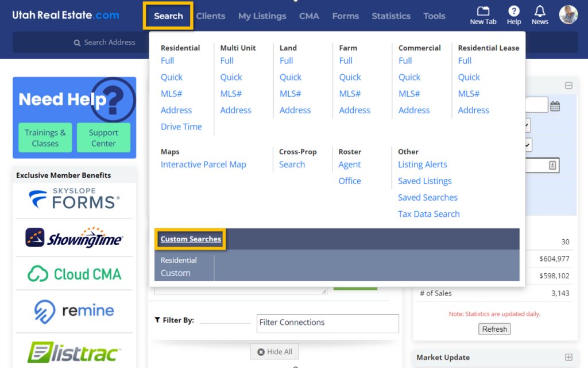Click the user profile avatar
Viewport: 588px width, 368px height.
(x=568, y=15)
